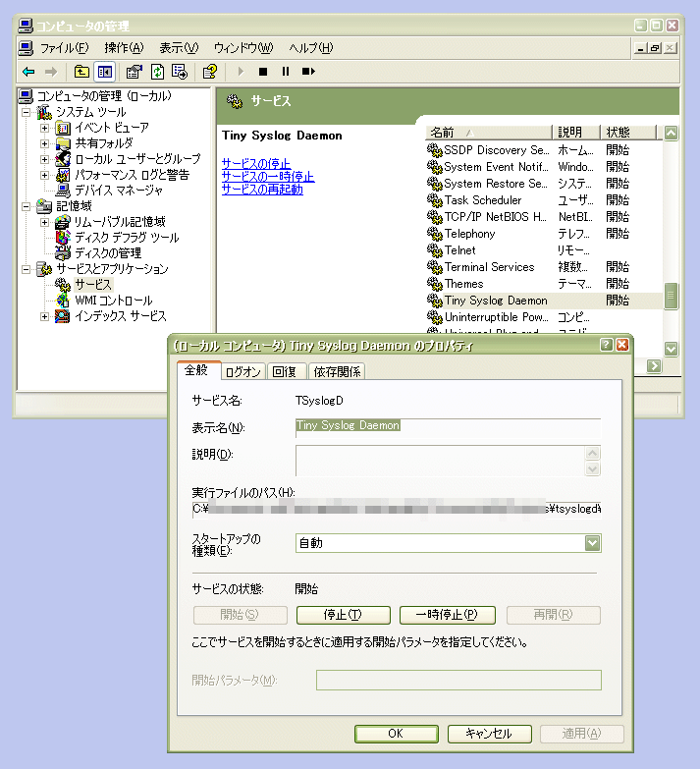The width and height of the screenshot is (700, 769).
Task: Collapse the システム ツール tree node
Action: click(28, 112)
